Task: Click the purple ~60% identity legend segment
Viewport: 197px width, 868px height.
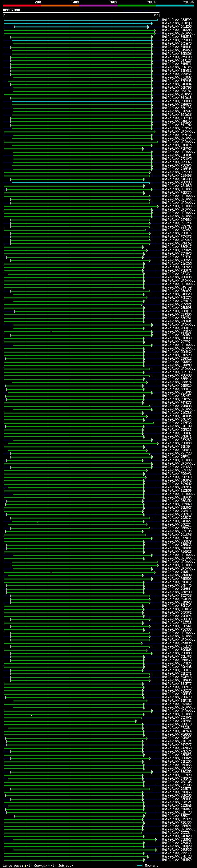Action: [99, 6]
